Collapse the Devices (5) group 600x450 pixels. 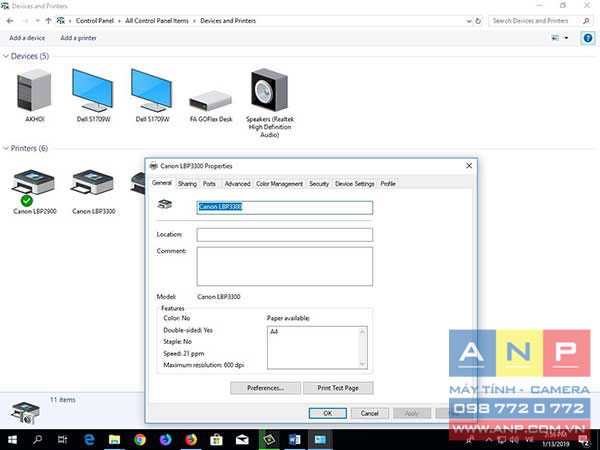pos(6,56)
